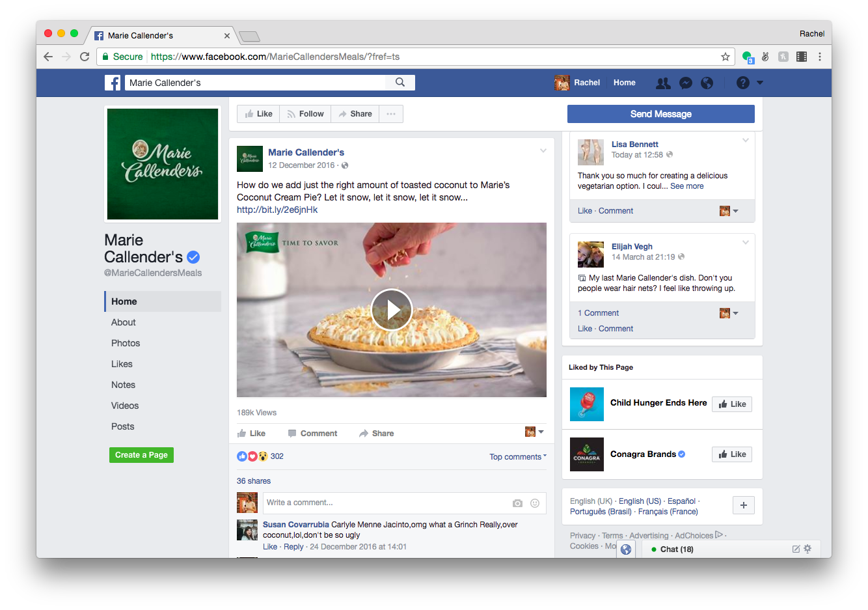Click the Facebook logo icon

(113, 83)
